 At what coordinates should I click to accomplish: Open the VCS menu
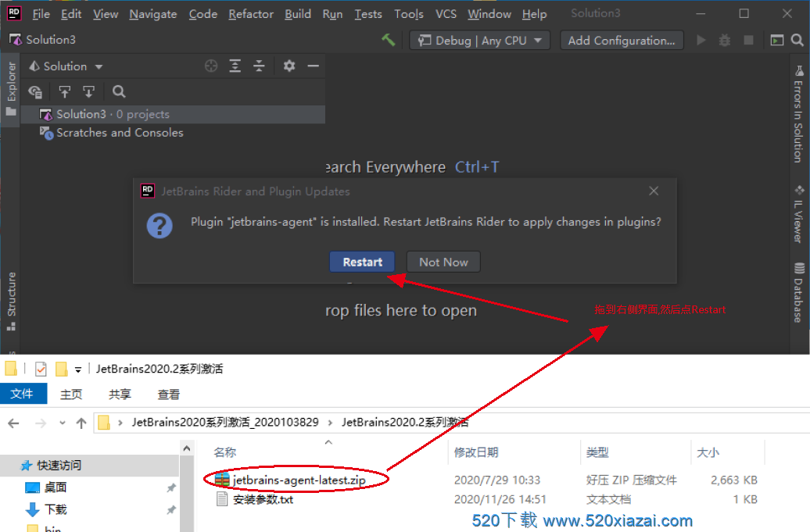click(x=446, y=14)
